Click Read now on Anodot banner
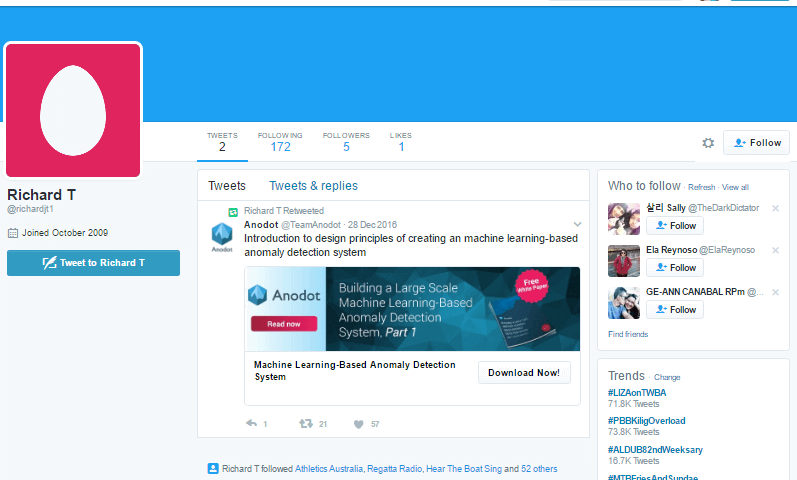 point(284,324)
